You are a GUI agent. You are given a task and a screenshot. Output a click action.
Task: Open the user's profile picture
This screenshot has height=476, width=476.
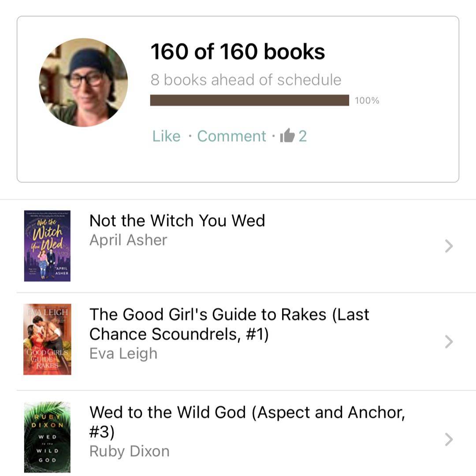83,82
